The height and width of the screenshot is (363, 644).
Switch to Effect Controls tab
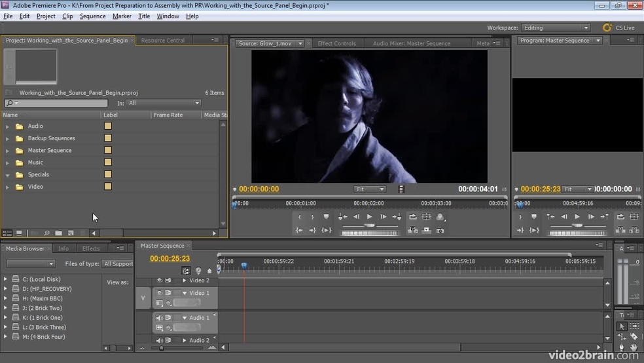337,44
